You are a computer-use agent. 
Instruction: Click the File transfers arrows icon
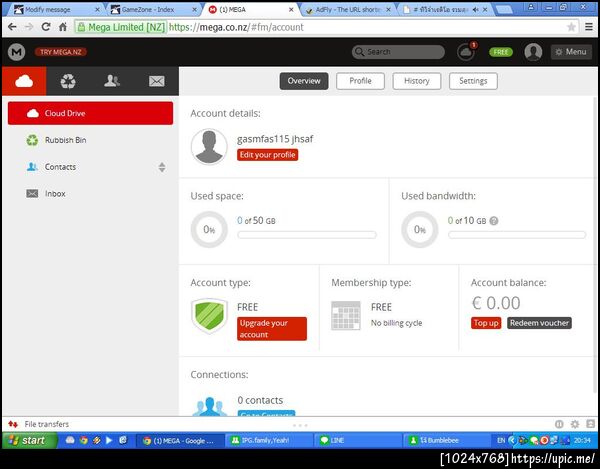13,424
